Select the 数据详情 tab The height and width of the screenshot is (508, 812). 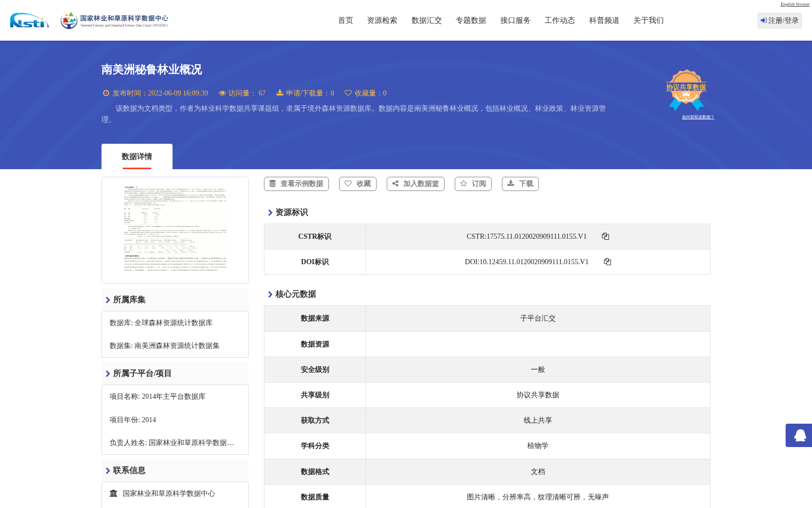[137, 156]
